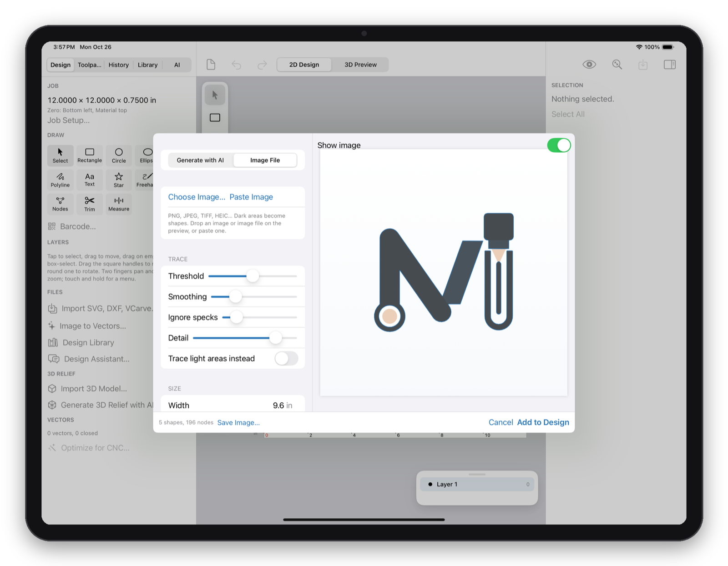This screenshot has height=566, width=728.
Task: Click the undo arrow in toolbar
Action: [236, 65]
